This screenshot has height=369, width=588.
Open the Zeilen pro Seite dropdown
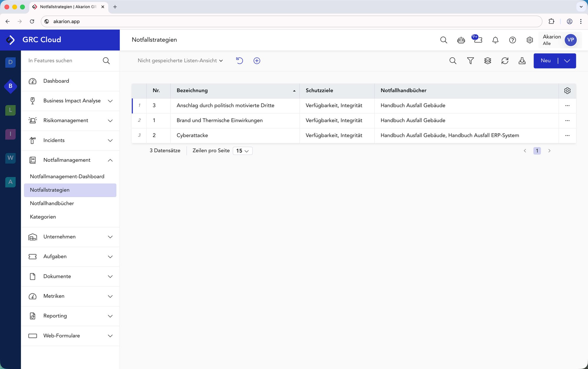click(x=242, y=151)
